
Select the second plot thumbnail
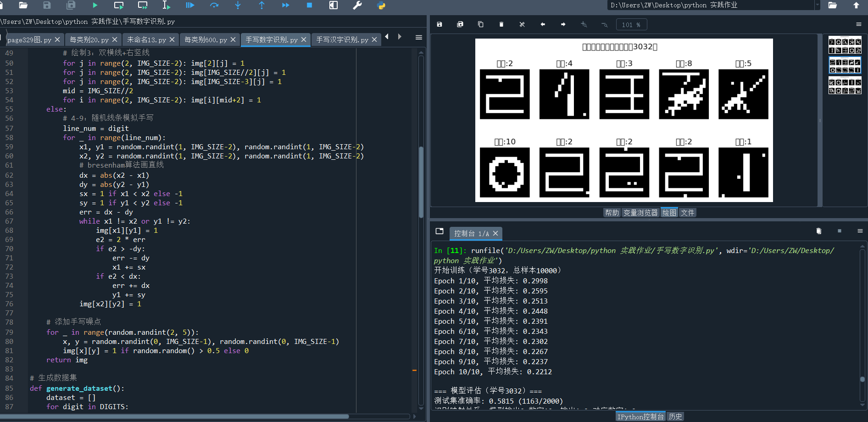click(x=845, y=65)
